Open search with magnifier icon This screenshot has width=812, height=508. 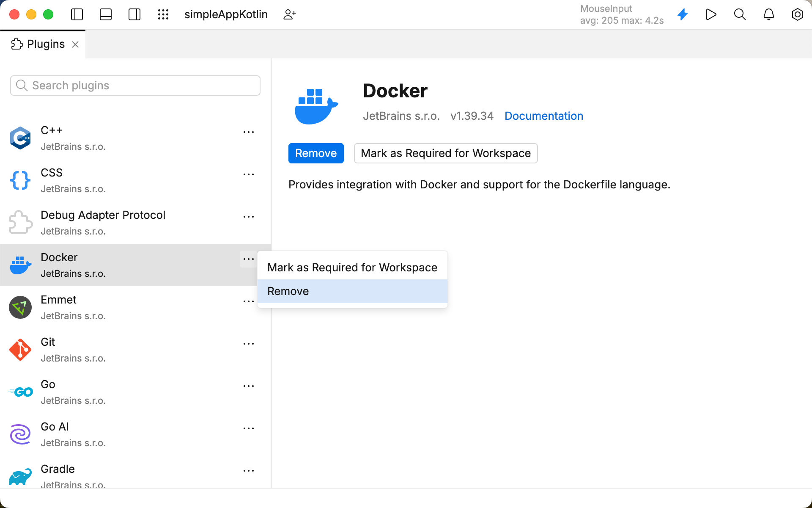click(740, 14)
